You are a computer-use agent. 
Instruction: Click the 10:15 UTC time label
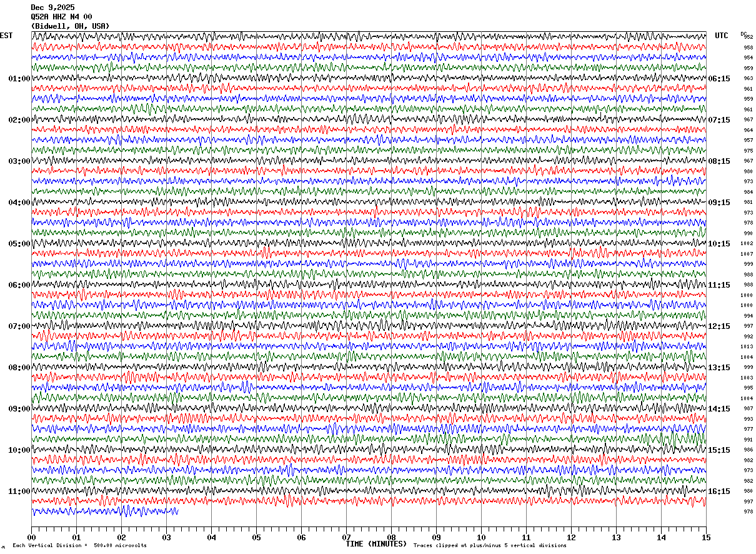coord(719,244)
